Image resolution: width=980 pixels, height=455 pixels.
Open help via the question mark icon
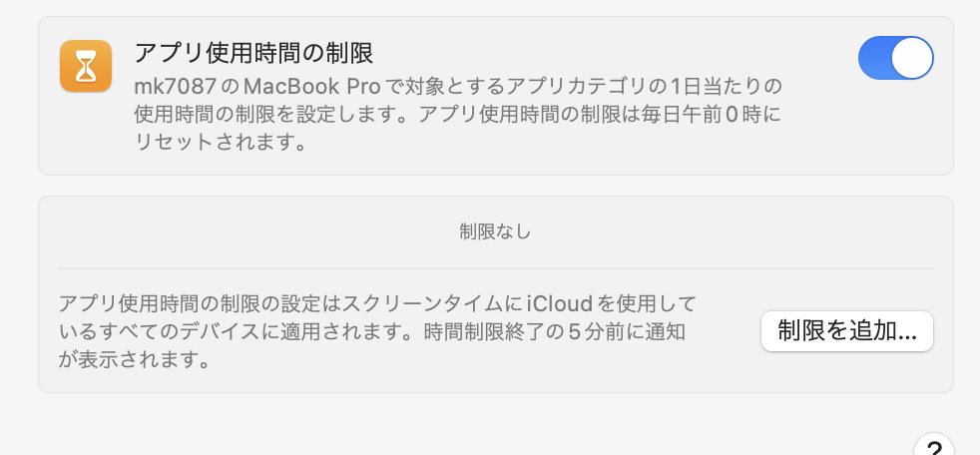click(934, 445)
